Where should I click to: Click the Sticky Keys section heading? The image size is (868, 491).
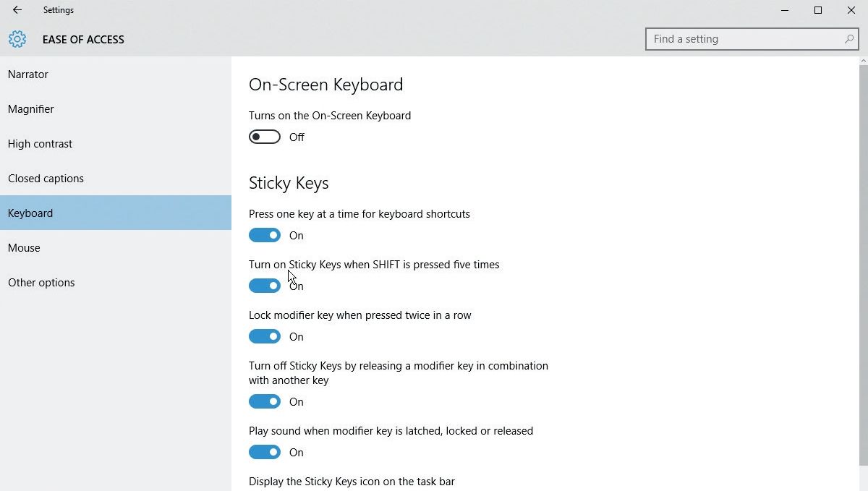(288, 182)
